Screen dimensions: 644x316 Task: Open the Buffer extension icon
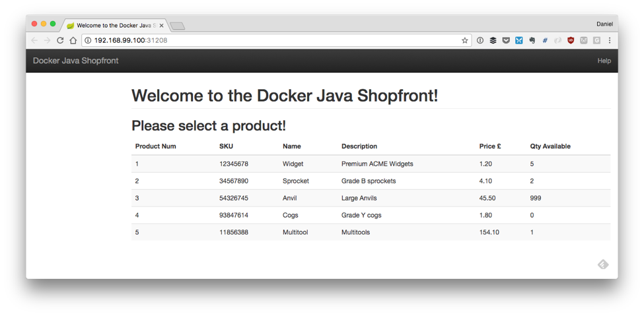[x=493, y=40]
